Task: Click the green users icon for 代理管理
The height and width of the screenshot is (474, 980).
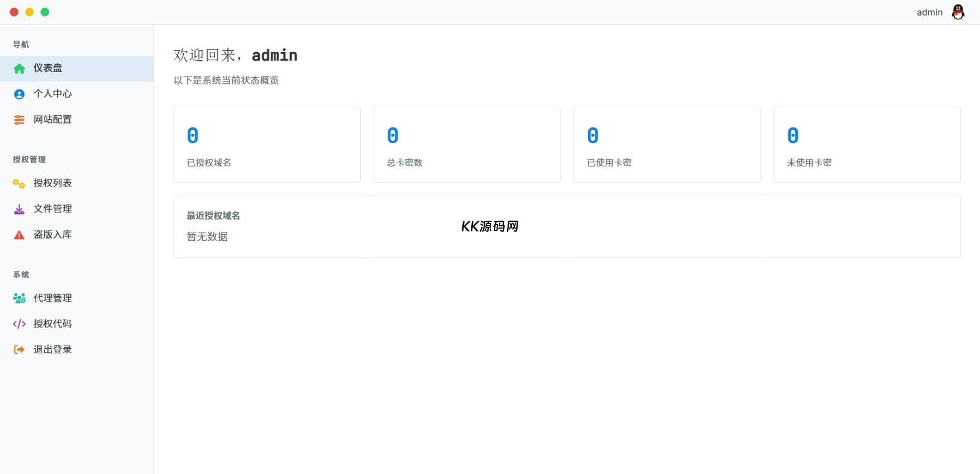Action: click(19, 298)
